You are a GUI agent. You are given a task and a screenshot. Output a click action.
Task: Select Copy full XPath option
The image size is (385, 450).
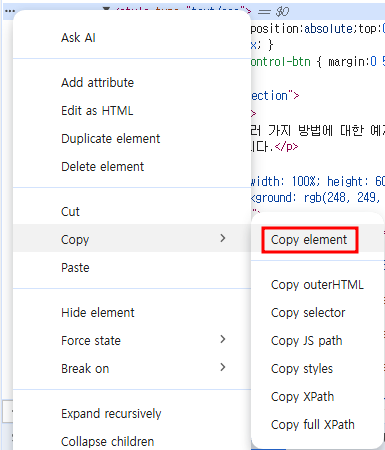point(317,425)
